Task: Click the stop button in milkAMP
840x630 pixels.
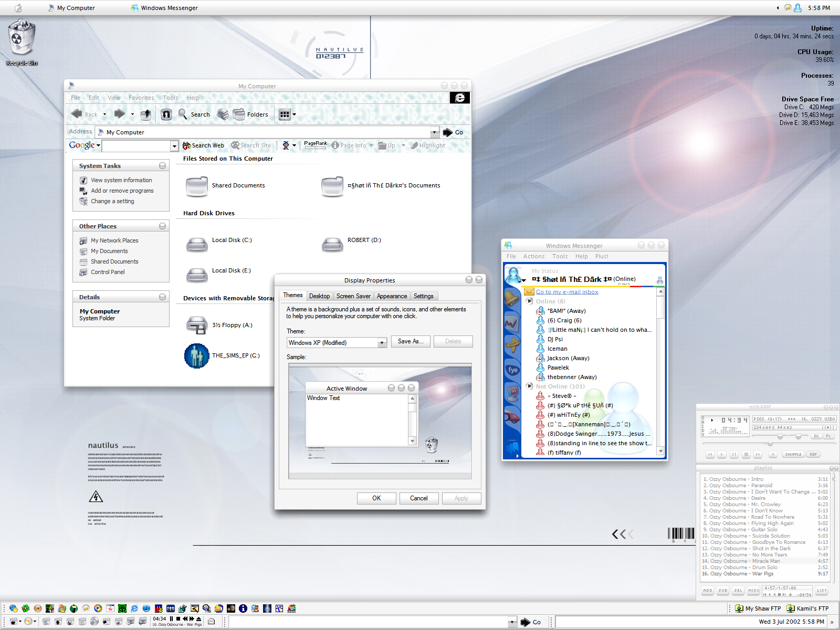Action: pos(746,455)
